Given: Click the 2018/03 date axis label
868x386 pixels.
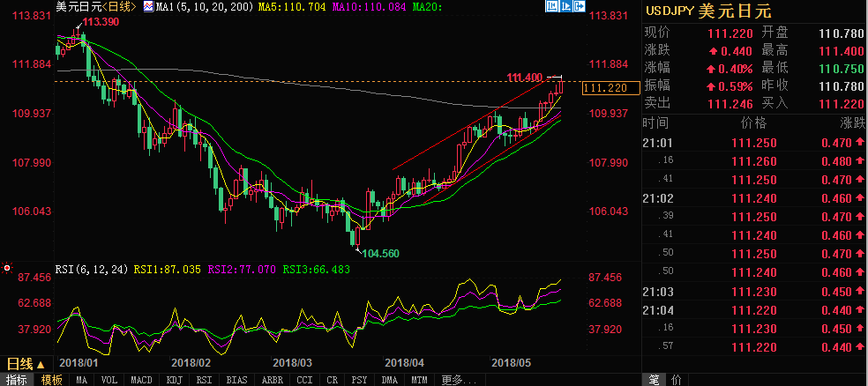Looking at the screenshot, I should pos(292,363).
